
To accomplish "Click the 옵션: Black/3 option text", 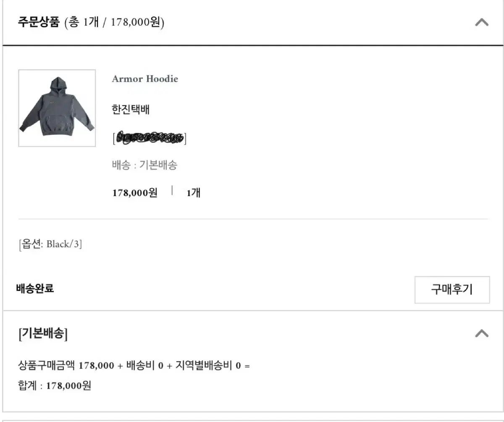I will pos(50,244).
